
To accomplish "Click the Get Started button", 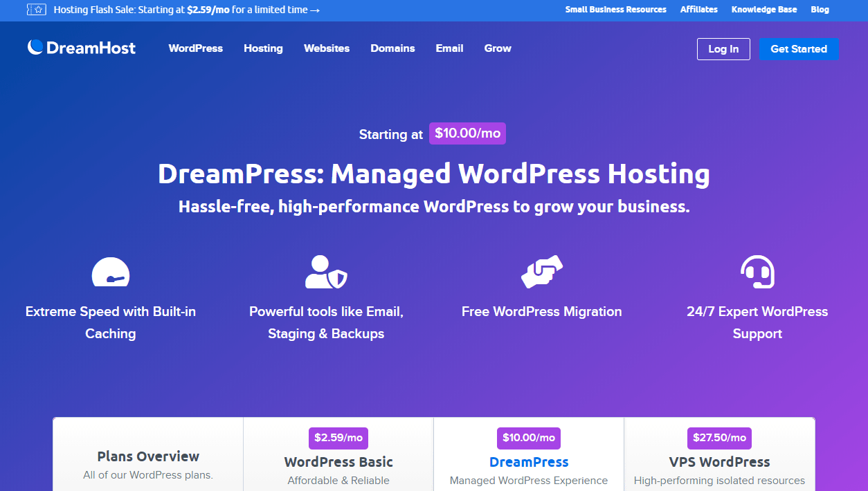I will pos(799,49).
